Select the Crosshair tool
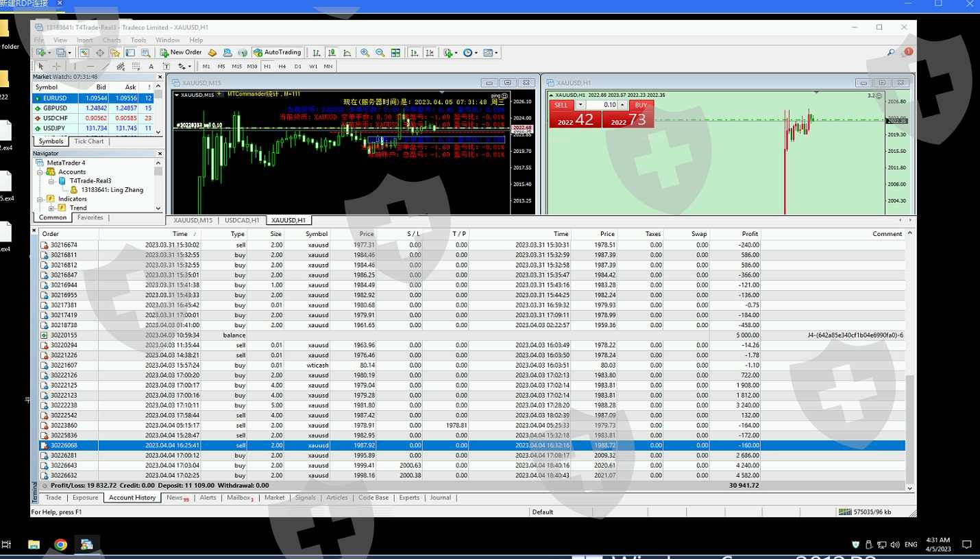Image resolution: width=980 pixels, height=559 pixels. click(57, 67)
